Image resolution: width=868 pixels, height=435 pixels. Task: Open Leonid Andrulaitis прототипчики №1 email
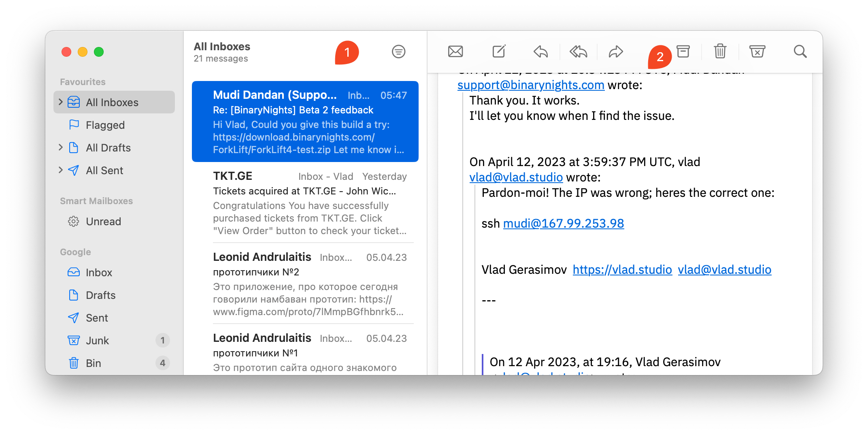(x=305, y=350)
